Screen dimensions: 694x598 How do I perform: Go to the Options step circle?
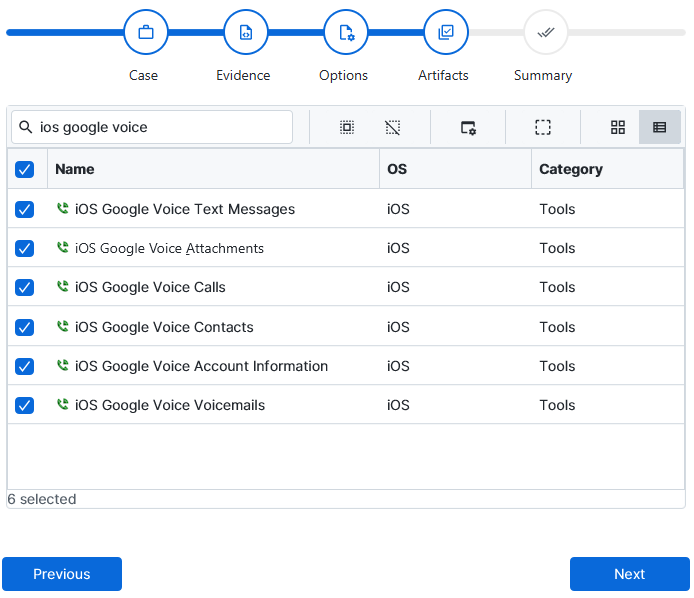(x=346, y=32)
